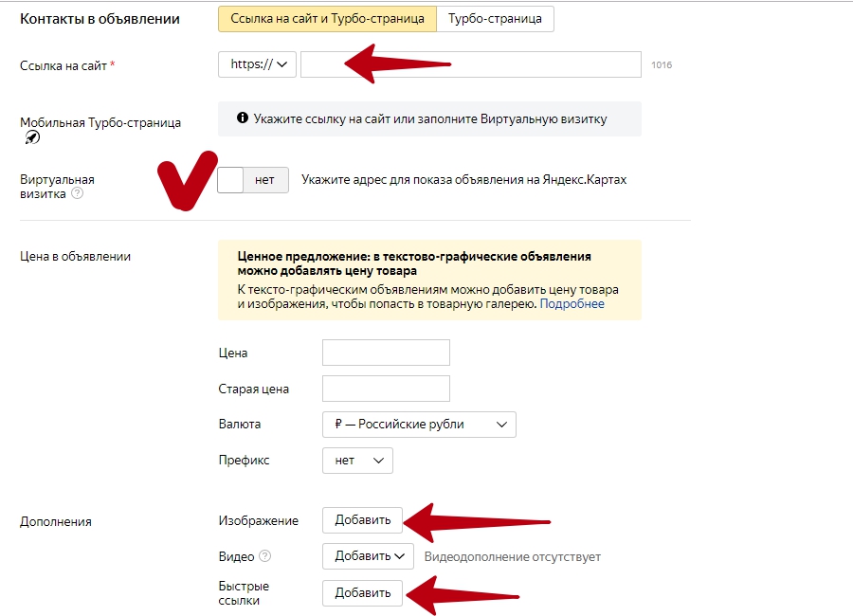Image resolution: width=853 pixels, height=616 pixels.
Task: Open the https:// protocol dropdown
Action: click(257, 64)
